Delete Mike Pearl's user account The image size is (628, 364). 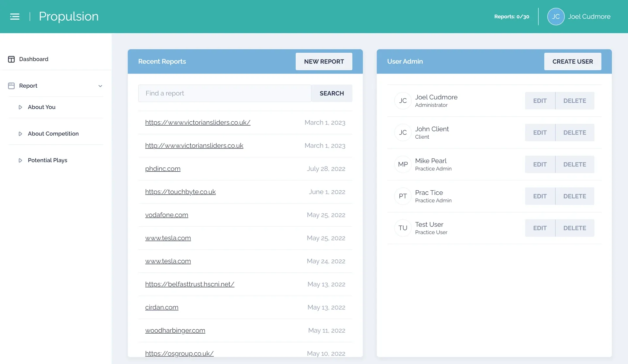coord(575,164)
